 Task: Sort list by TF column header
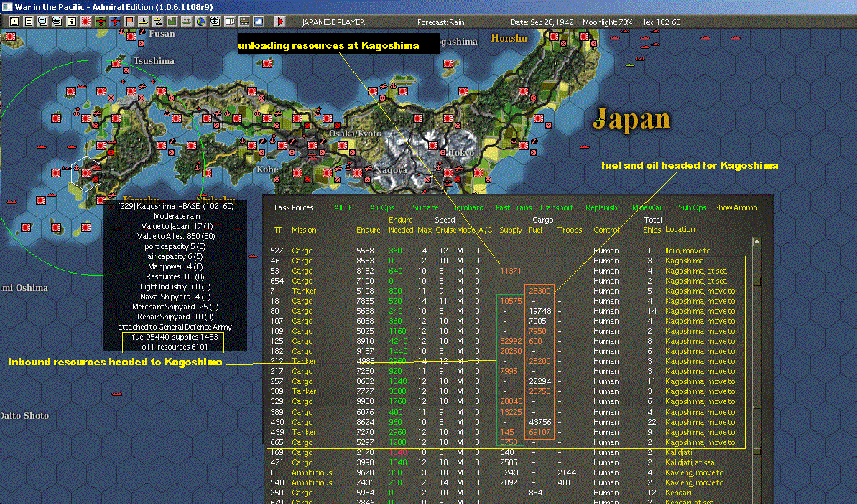278,230
